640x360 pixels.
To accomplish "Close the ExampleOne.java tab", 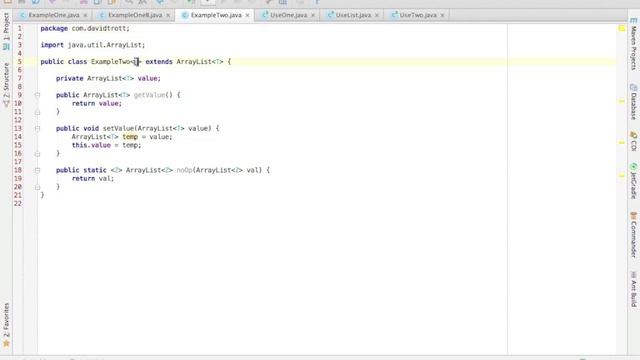I will [x=85, y=15].
